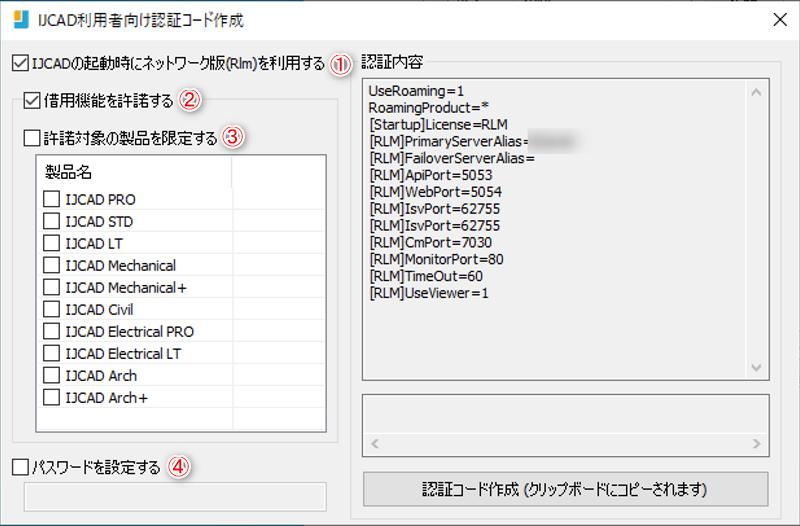Click scroll down arrow in 認証内容 box
800x526 pixels.
(x=756, y=367)
